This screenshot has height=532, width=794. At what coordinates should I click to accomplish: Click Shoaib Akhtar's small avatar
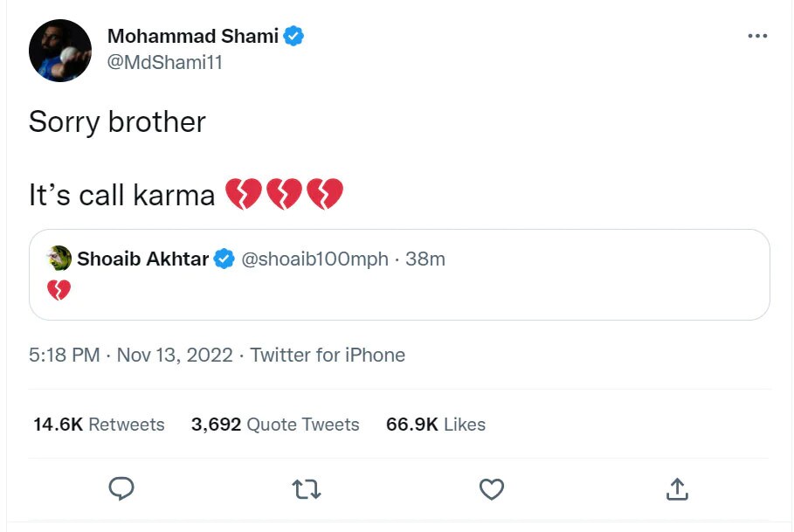(x=59, y=259)
